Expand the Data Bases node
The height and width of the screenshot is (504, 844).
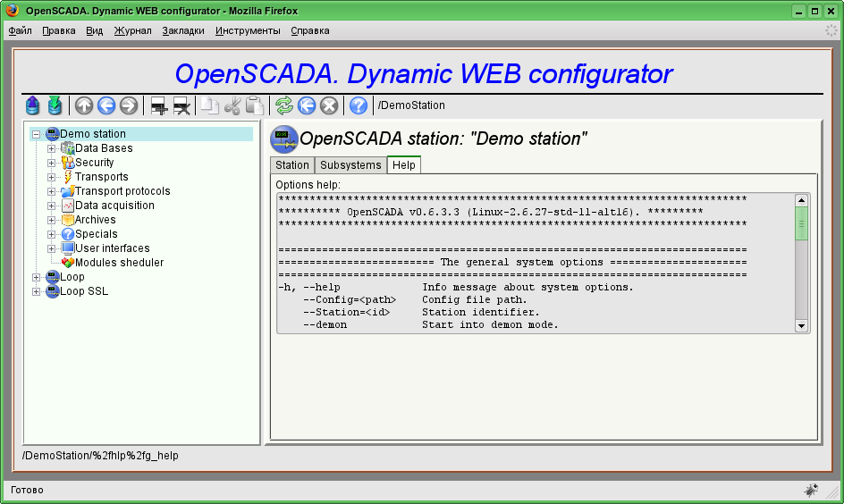pos(51,148)
